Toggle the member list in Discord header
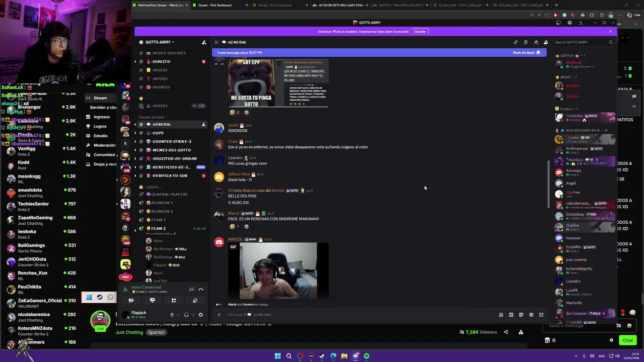Viewport: 644px width, 362px height. pos(546,42)
